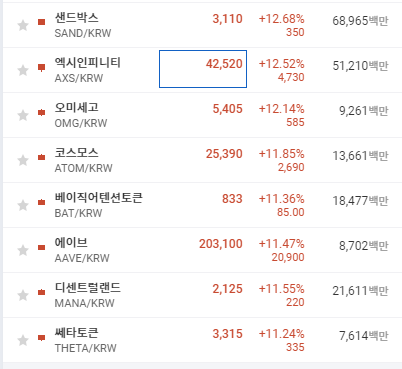Click the MANA change rate +11.55%
Image resolution: width=402 pixels, height=369 pixels.
pyautogui.click(x=281, y=288)
